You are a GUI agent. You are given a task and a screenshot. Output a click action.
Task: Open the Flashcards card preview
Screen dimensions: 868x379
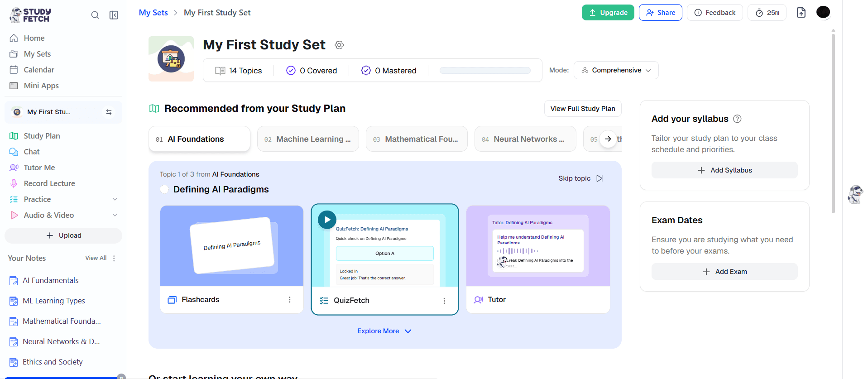(x=232, y=246)
